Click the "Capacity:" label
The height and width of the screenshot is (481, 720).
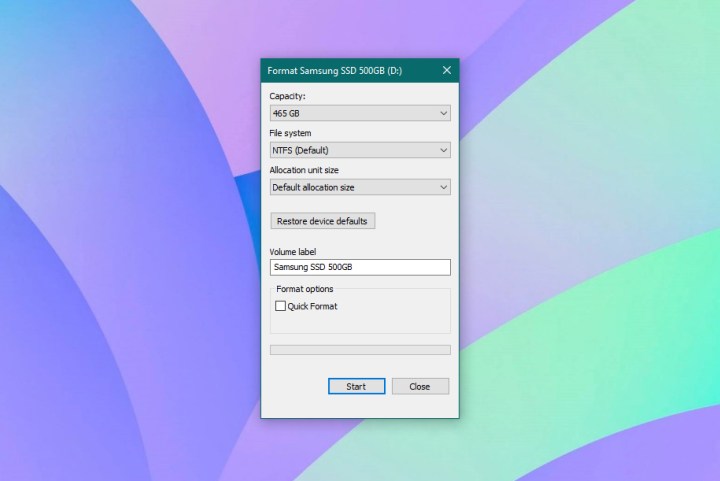pyautogui.click(x=288, y=96)
